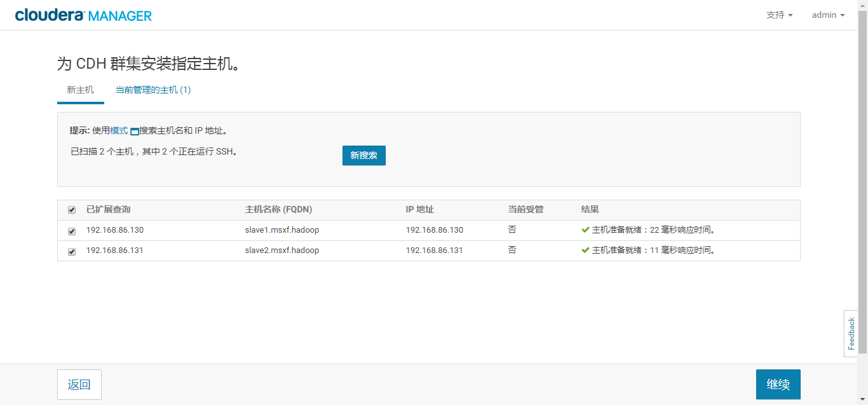The height and width of the screenshot is (405, 868).
Task: Click IP address cell 192.168.86.130
Action: (x=435, y=230)
